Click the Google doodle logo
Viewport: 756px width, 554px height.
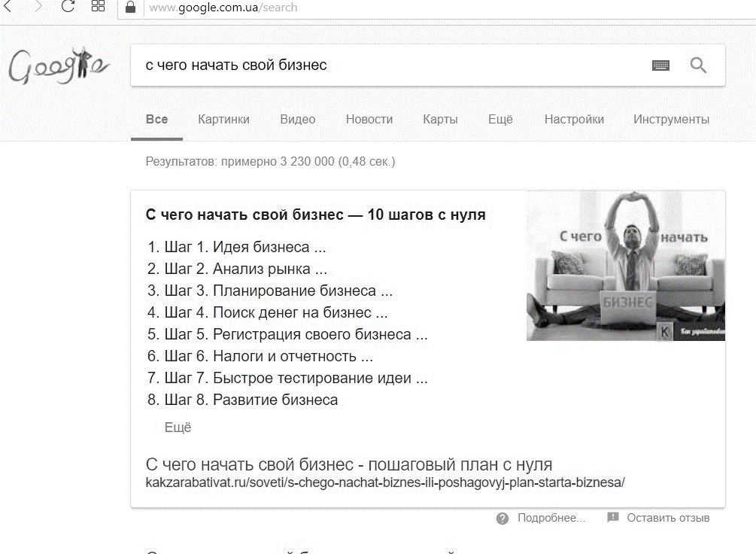(59, 65)
